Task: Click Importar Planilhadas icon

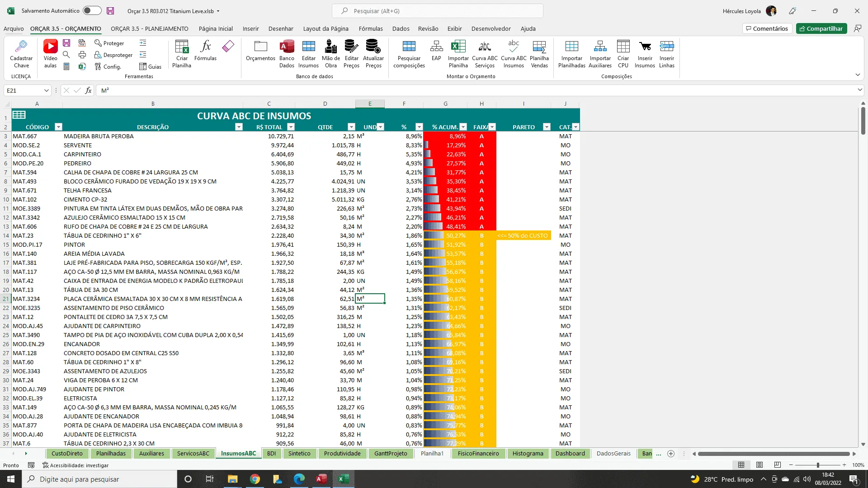Action: (x=572, y=46)
